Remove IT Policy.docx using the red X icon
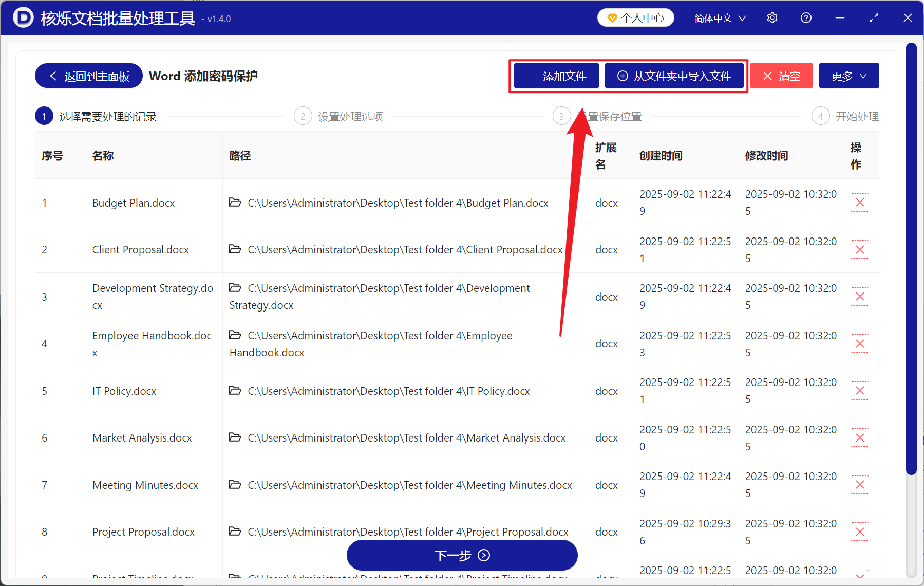This screenshot has width=924, height=586. (x=859, y=391)
